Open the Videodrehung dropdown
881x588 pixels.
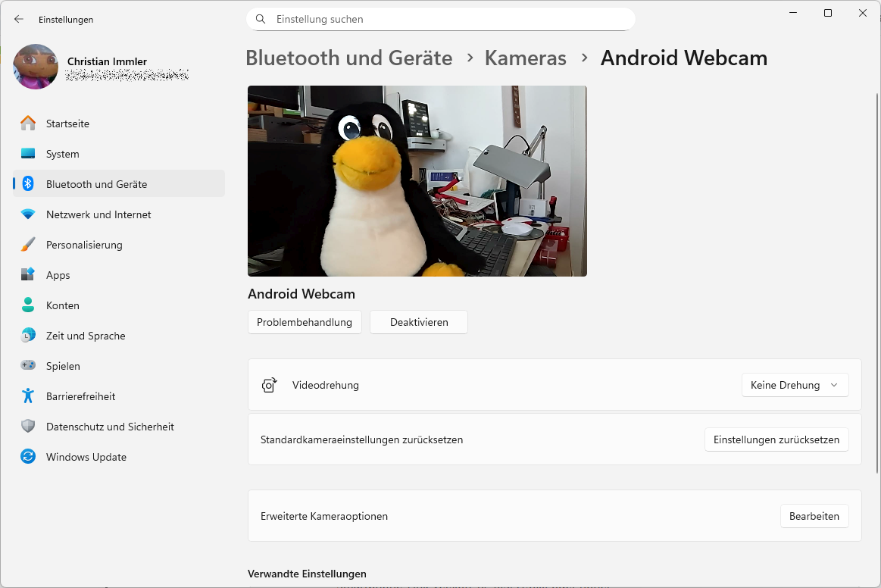(795, 385)
